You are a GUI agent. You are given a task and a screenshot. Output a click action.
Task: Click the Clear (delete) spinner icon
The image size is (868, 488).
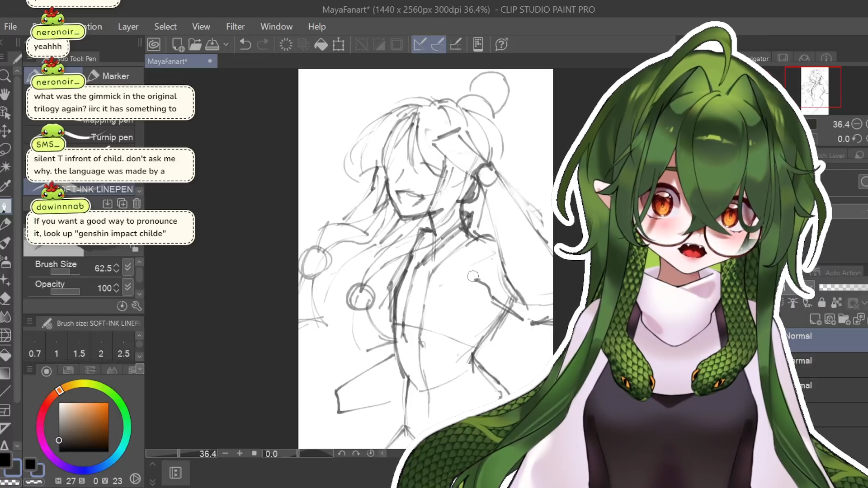[286, 44]
